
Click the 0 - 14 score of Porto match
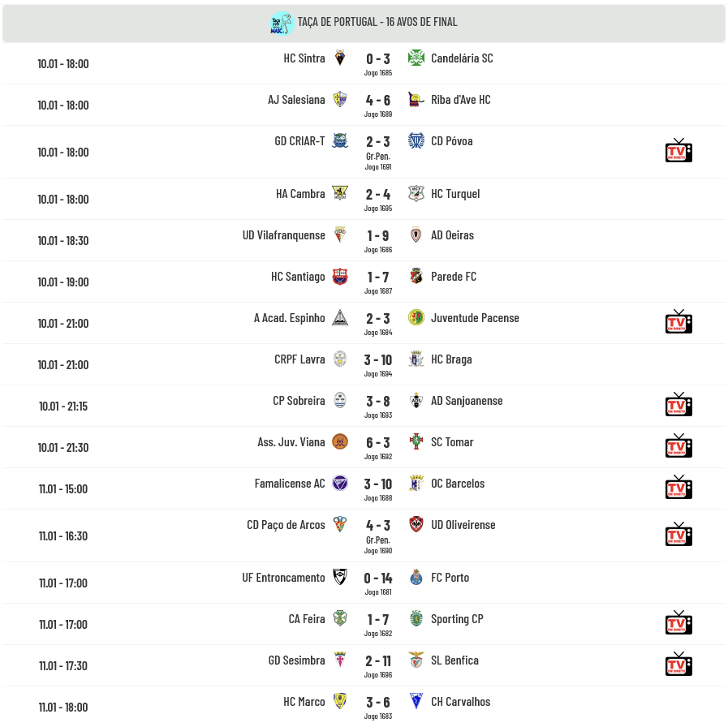point(378,579)
